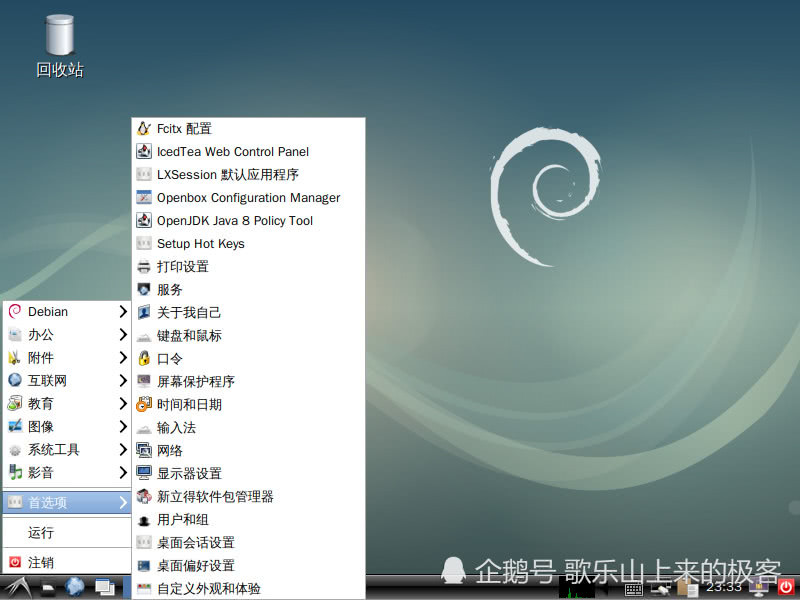Expand the 影音 multimedia submenu

pos(67,472)
